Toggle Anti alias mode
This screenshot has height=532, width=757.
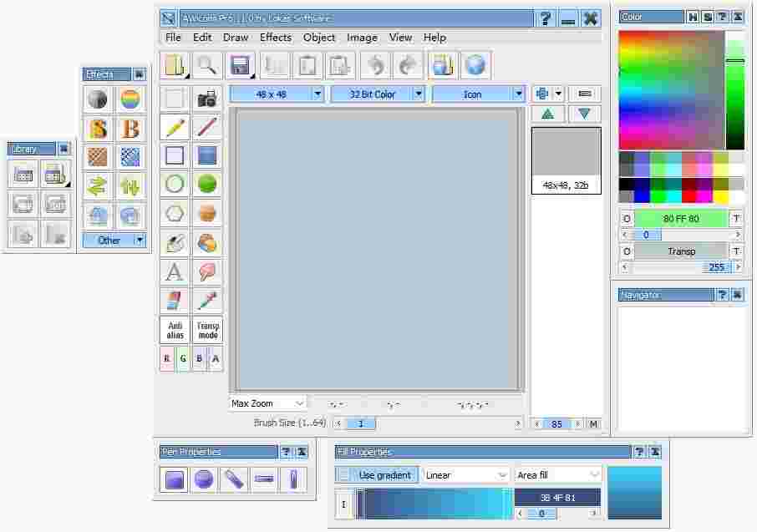[x=173, y=329]
